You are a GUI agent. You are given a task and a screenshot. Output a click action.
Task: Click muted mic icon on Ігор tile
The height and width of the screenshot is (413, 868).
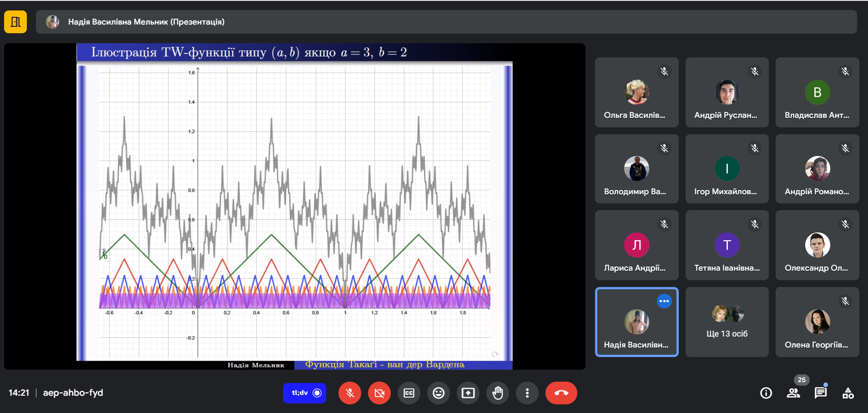click(755, 148)
